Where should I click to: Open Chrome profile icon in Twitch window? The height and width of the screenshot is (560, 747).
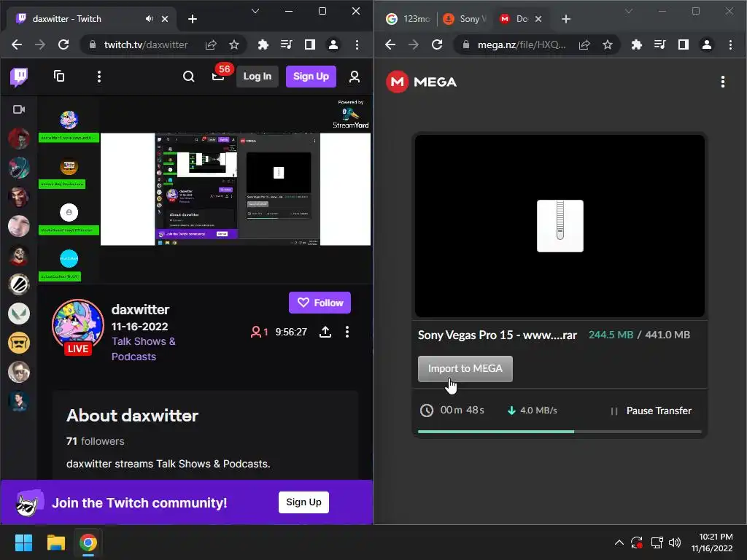pyautogui.click(x=333, y=44)
